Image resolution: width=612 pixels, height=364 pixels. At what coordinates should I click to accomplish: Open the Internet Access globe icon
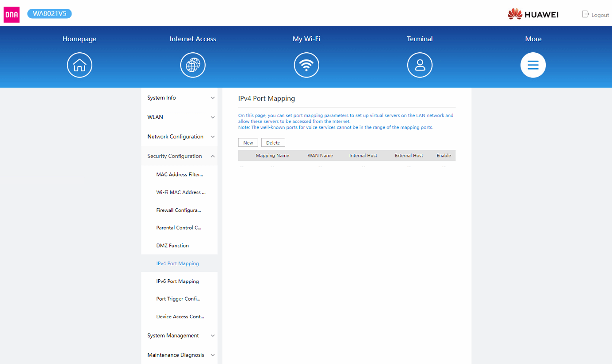[x=193, y=65]
